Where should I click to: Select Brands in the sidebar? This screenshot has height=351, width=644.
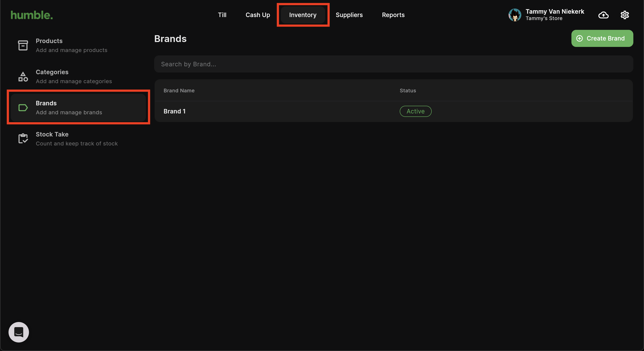pos(78,108)
